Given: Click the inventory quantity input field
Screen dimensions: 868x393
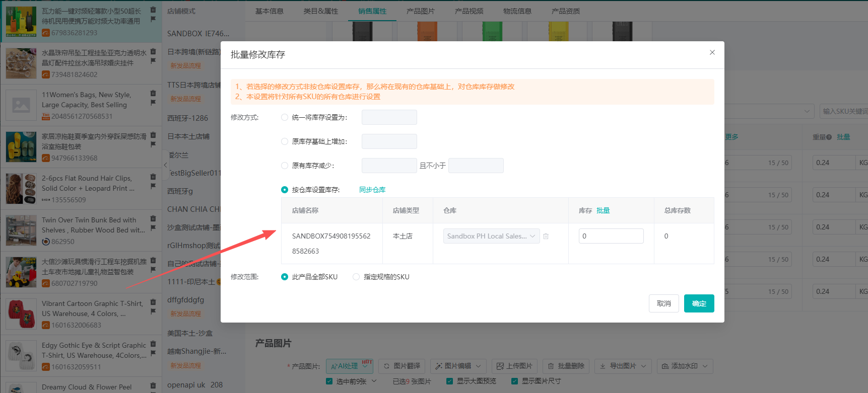Looking at the screenshot, I should tap(611, 236).
